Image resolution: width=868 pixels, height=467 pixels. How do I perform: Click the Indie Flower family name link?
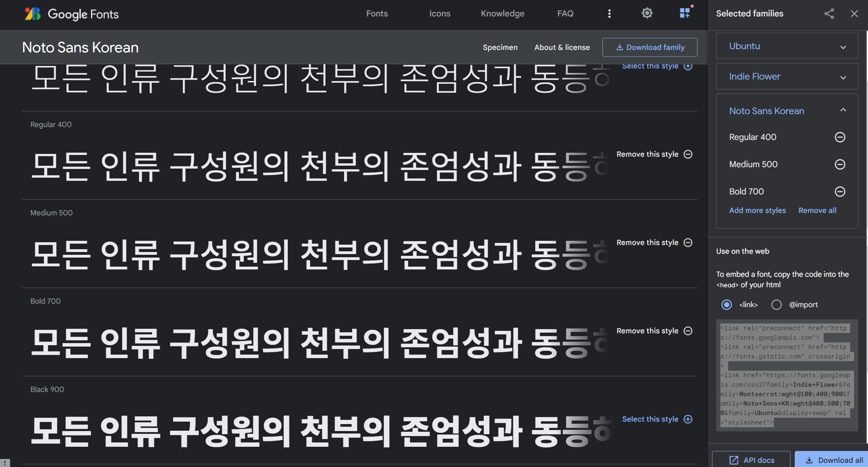coord(754,76)
